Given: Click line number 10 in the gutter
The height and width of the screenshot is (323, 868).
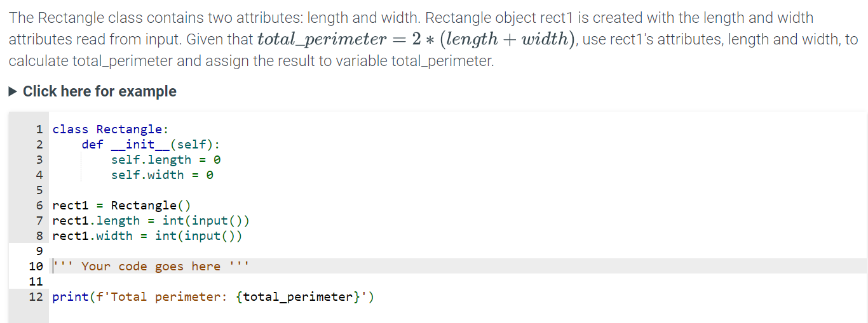Looking at the screenshot, I should pos(36,266).
